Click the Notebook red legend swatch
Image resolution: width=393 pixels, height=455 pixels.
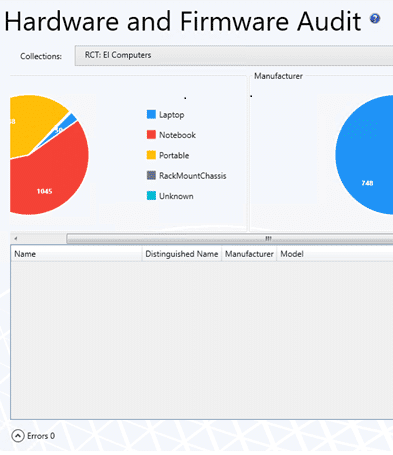(x=151, y=135)
